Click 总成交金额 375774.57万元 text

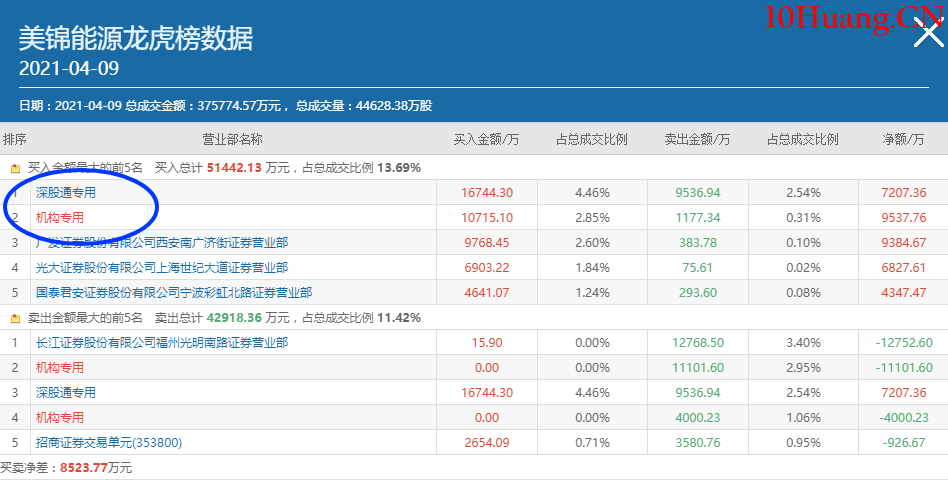(x=203, y=106)
